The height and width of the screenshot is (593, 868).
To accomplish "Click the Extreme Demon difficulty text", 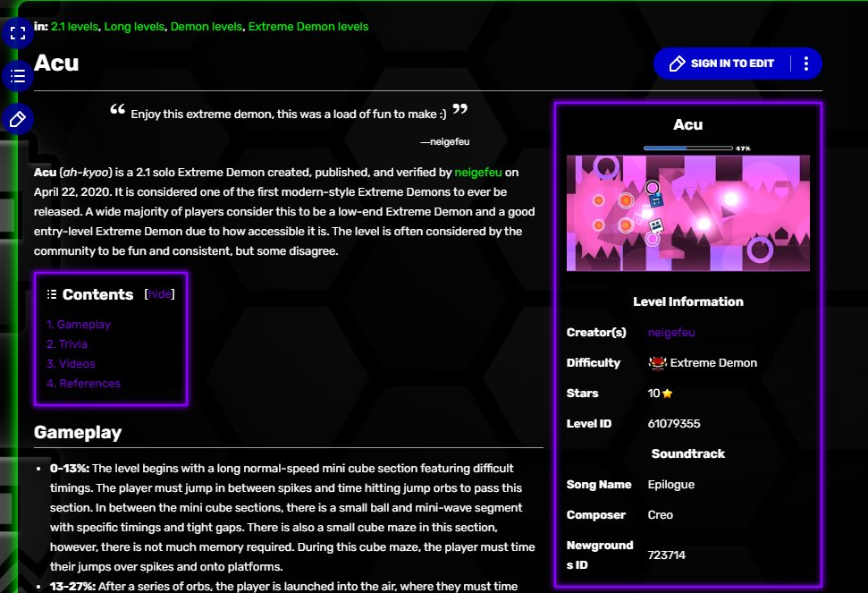I will click(713, 362).
